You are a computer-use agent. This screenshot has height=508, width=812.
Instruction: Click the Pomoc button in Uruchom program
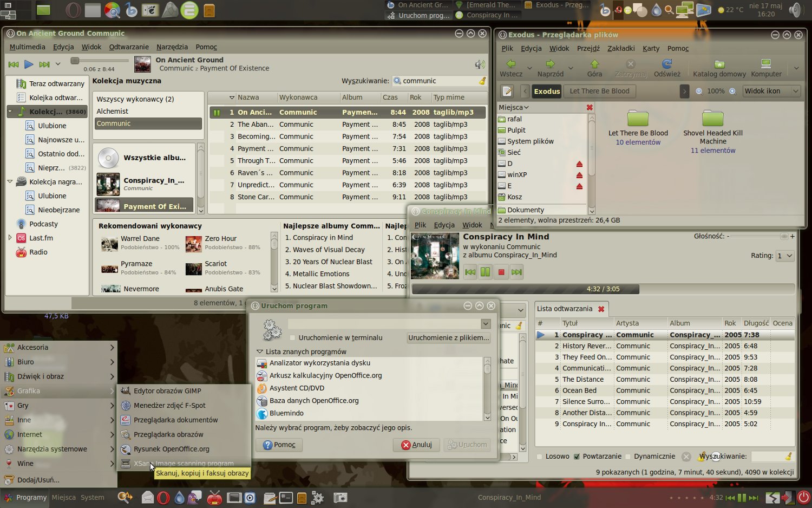click(279, 445)
